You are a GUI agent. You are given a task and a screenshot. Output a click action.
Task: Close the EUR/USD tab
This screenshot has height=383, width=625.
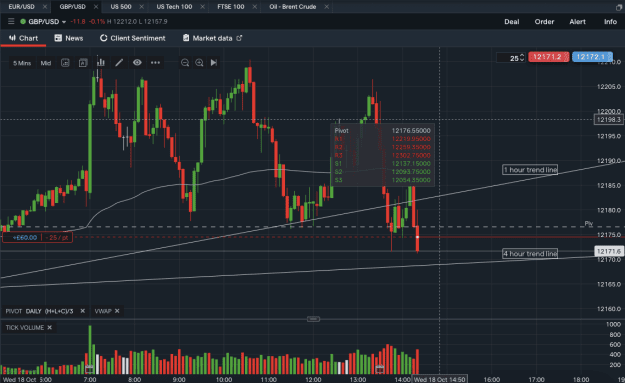45,7
